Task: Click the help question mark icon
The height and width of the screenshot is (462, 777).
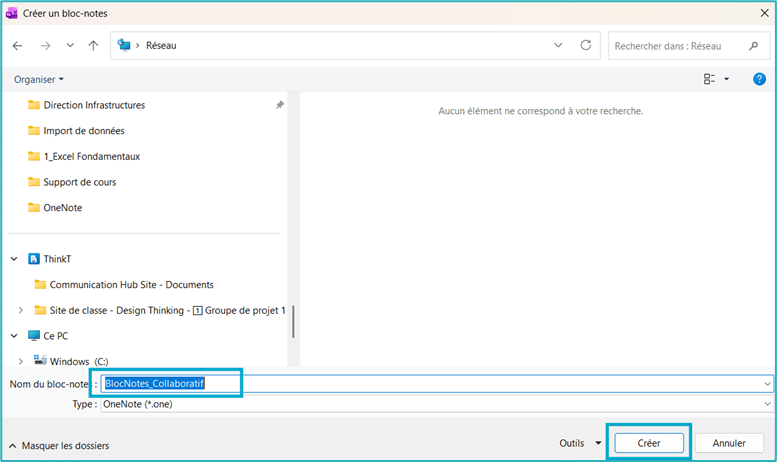Action: [x=758, y=79]
